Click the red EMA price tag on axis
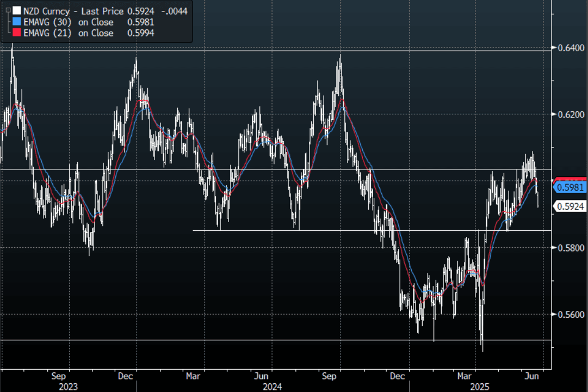The width and height of the screenshot is (588, 392). 570,180
